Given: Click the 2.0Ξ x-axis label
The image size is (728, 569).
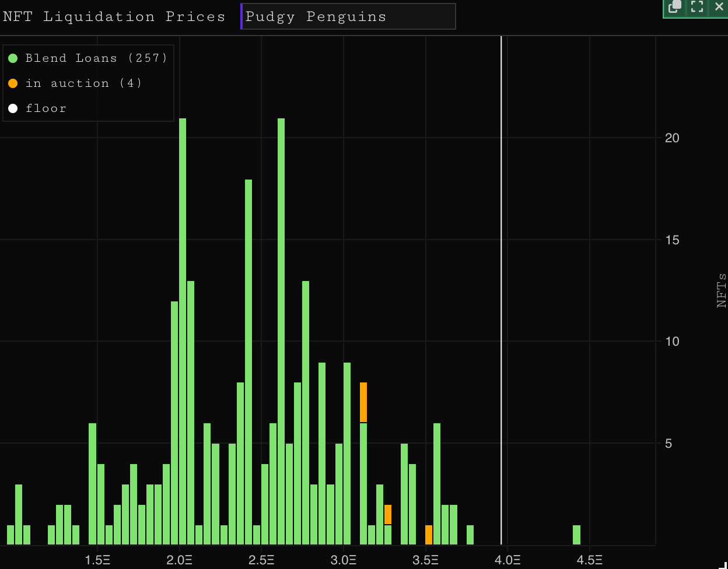Looking at the screenshot, I should 180,560.
